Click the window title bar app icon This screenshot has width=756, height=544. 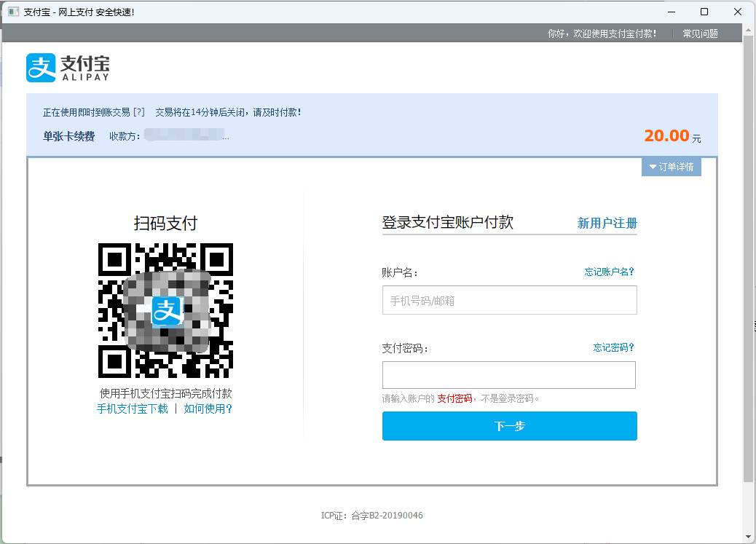pos(14,12)
